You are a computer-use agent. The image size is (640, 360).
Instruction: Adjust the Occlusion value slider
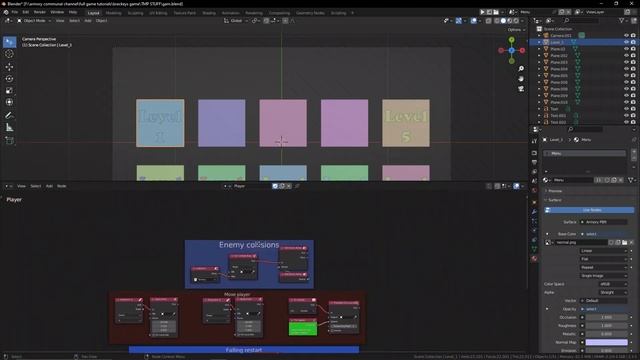tap(607, 317)
